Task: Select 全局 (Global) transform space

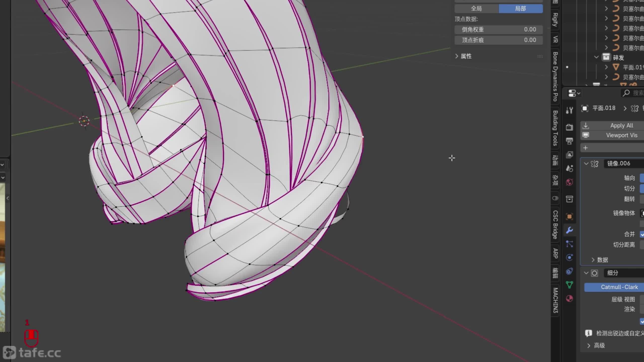Action: click(x=476, y=9)
